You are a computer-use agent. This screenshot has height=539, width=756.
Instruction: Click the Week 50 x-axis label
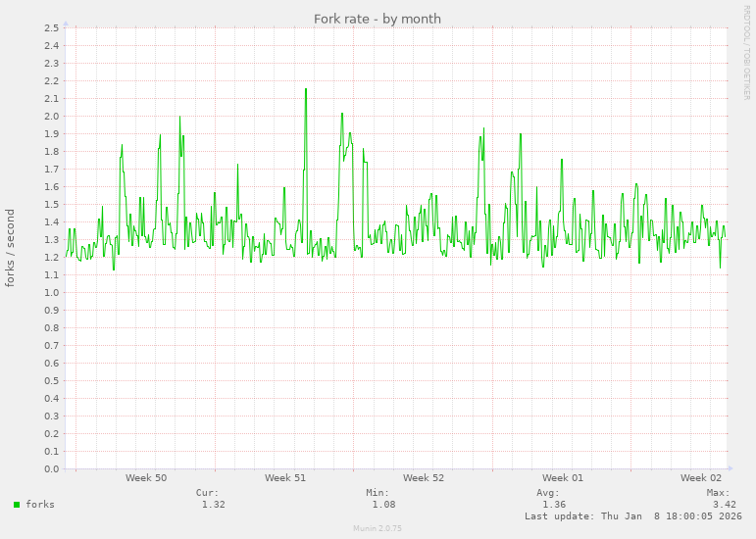pyautogui.click(x=146, y=478)
